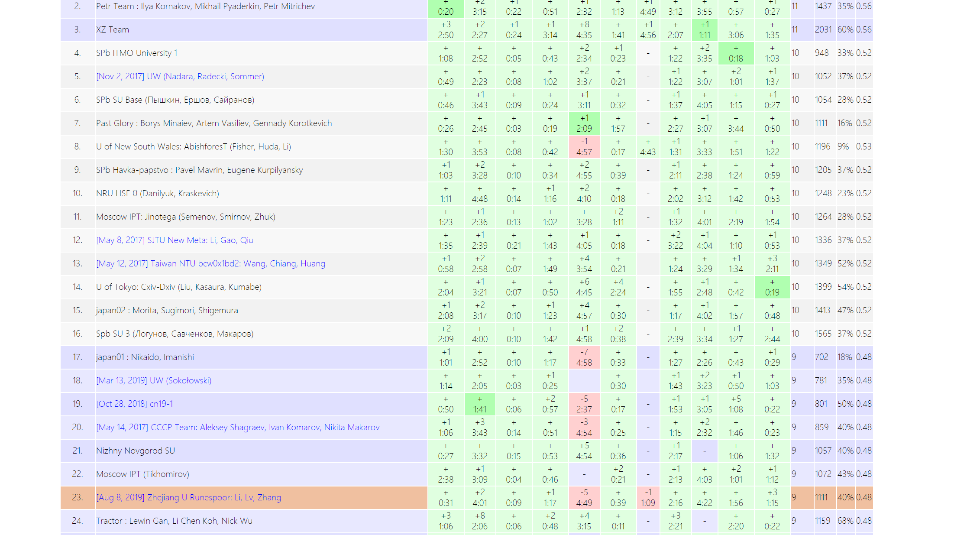Click the 0:19 highlighted cell of Tokyo team
The width and height of the screenshot is (980, 535).
coord(772,287)
